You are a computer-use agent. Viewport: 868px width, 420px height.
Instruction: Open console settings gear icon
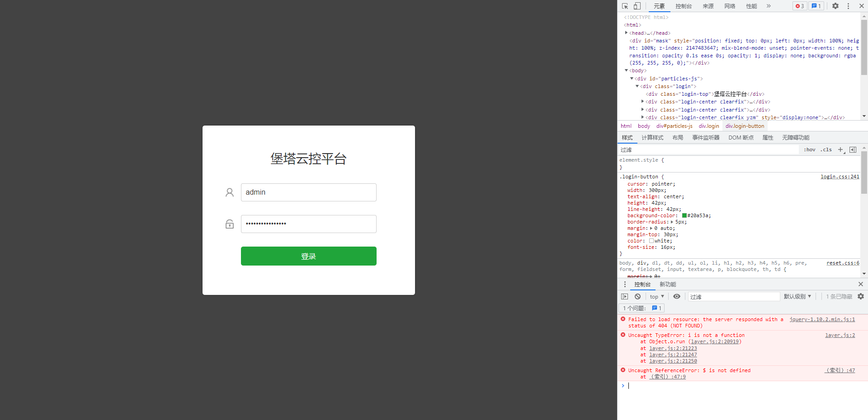[x=861, y=296]
